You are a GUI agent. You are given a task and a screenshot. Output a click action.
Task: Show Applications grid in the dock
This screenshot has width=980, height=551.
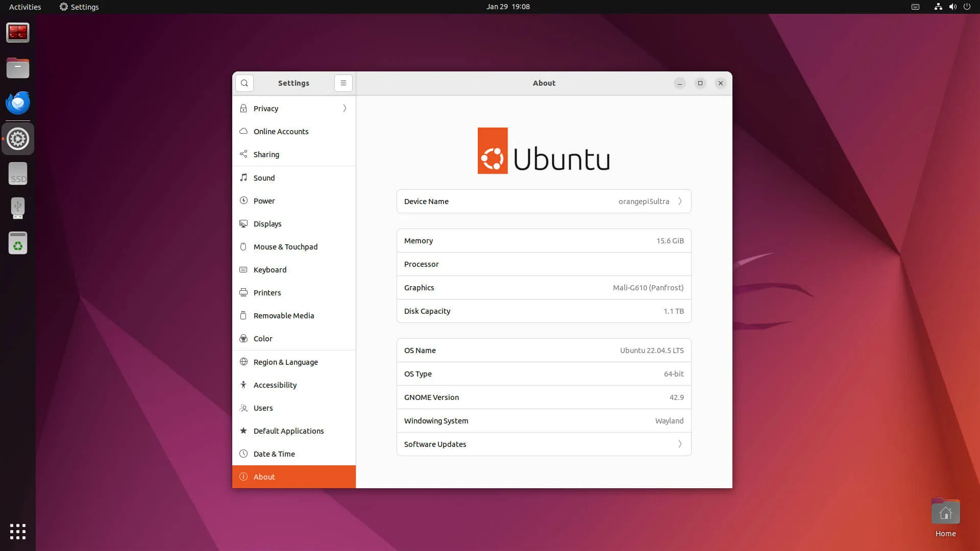18,531
